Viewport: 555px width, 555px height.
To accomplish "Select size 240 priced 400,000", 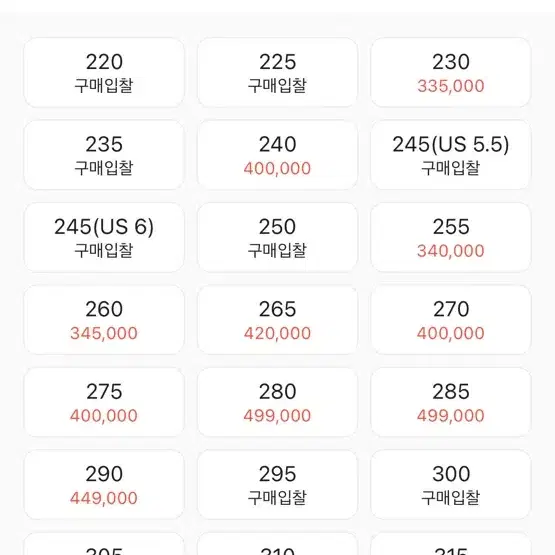I will pos(278,155).
